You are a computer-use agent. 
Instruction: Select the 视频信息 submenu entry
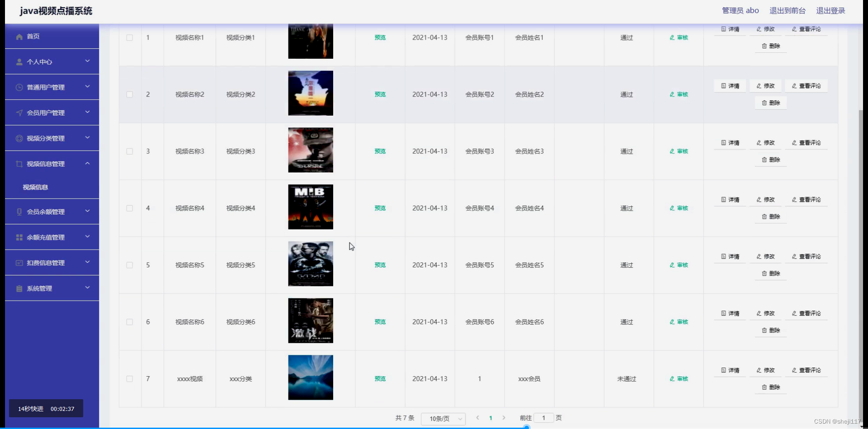35,187
